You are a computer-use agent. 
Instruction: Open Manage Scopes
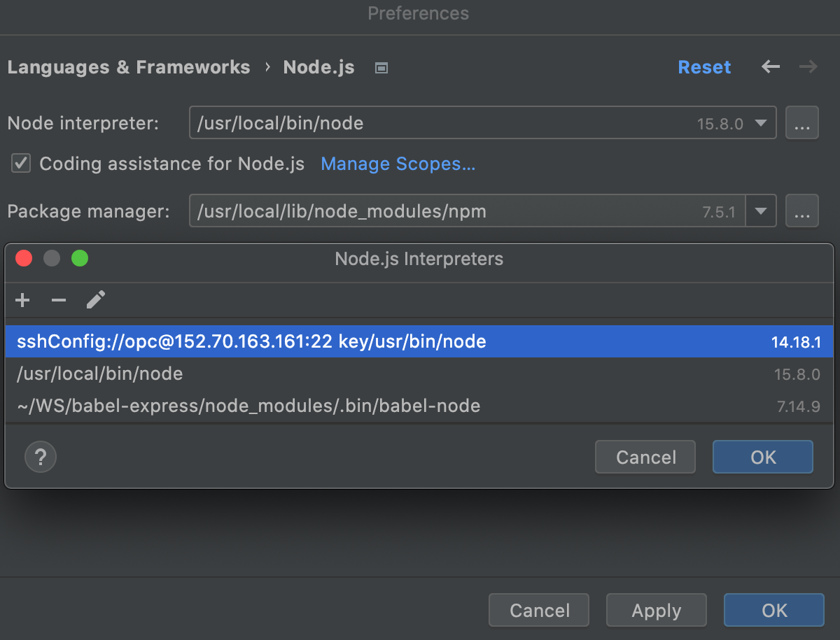point(398,163)
